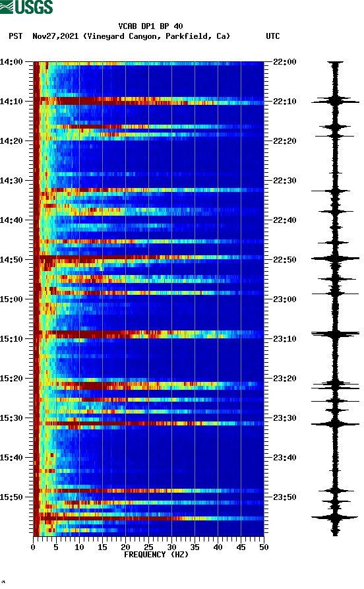The width and height of the screenshot is (364, 589).
Task: Click the strong spectrogram event band at 14:10
Action: tap(148, 101)
